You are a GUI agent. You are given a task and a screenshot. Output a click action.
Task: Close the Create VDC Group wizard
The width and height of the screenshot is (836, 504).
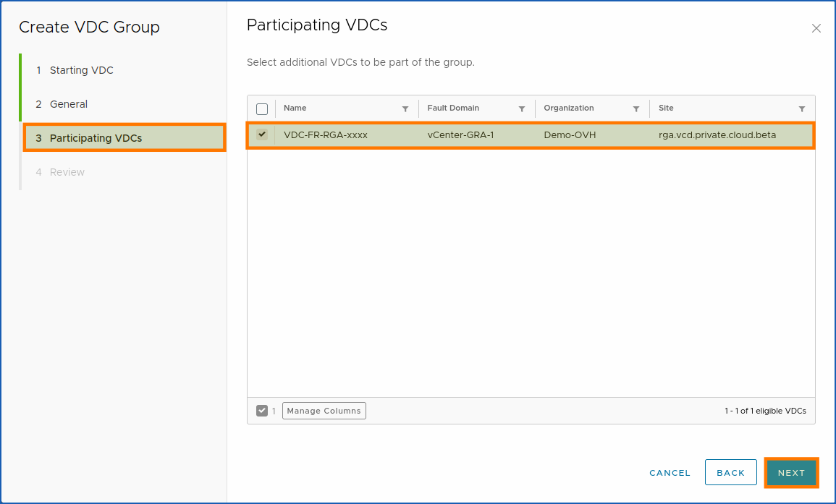coord(816,28)
